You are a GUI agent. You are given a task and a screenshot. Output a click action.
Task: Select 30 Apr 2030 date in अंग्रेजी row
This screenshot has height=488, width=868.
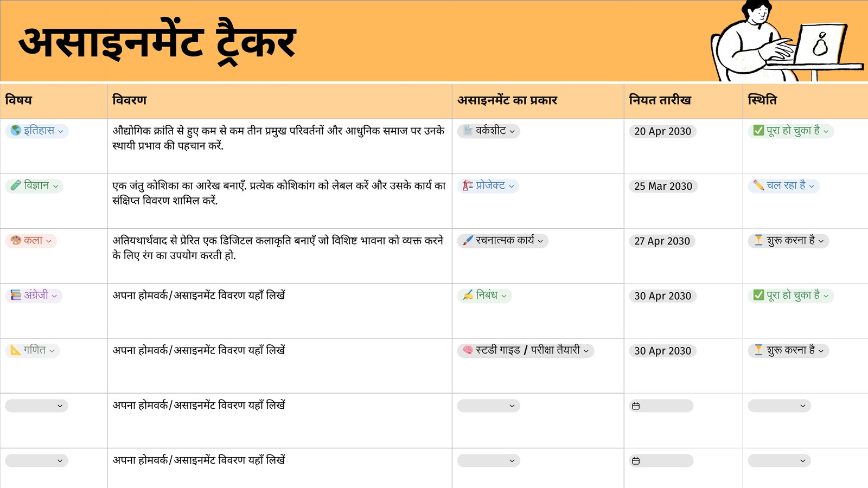point(662,296)
